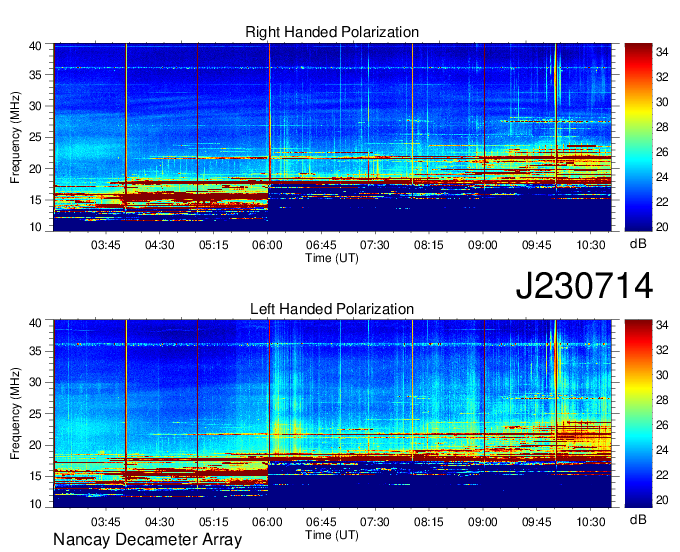Click the 24 value on Right Handed colorbar
Screen dimensions: 680x552
662,177
